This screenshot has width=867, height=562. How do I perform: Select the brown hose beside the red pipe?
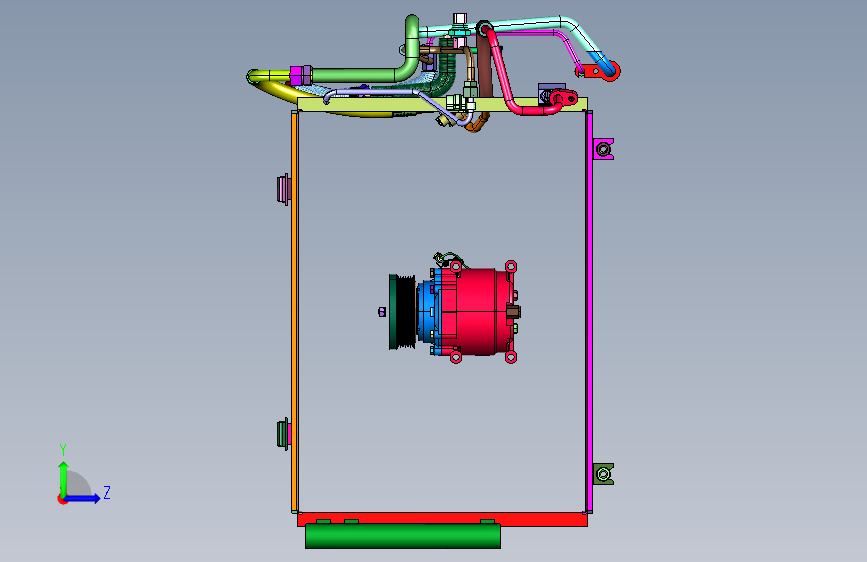tap(485, 66)
